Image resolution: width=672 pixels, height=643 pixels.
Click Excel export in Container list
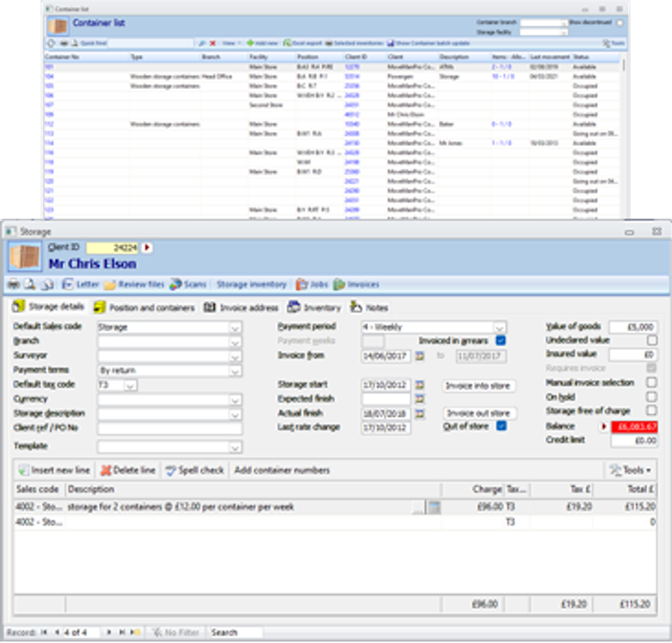[x=302, y=43]
